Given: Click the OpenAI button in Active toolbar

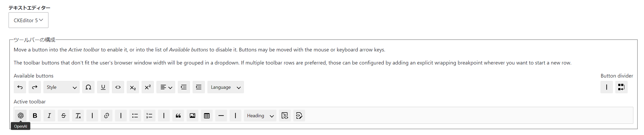Looking at the screenshot, I should [21, 115].
